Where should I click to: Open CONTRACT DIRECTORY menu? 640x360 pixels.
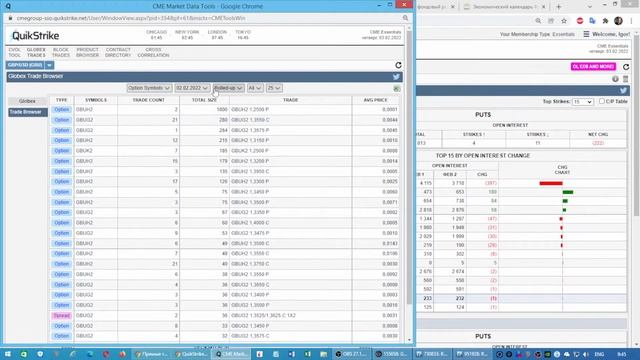(118, 52)
